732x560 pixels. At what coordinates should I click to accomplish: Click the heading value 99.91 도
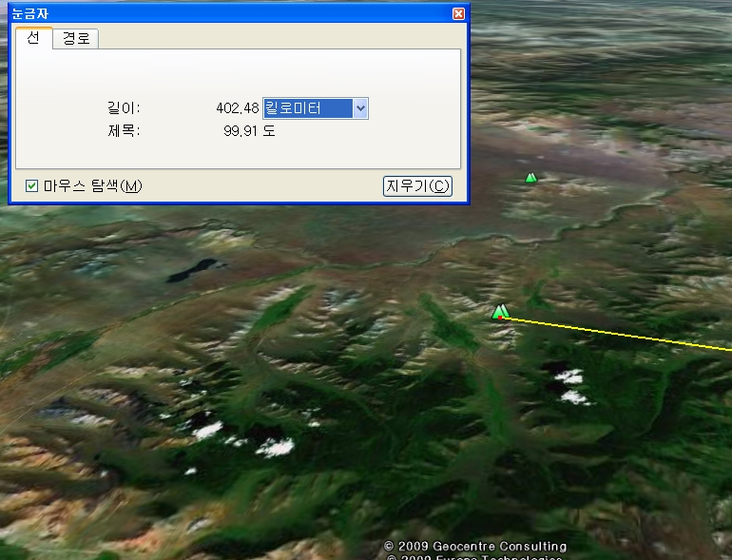coord(249,131)
